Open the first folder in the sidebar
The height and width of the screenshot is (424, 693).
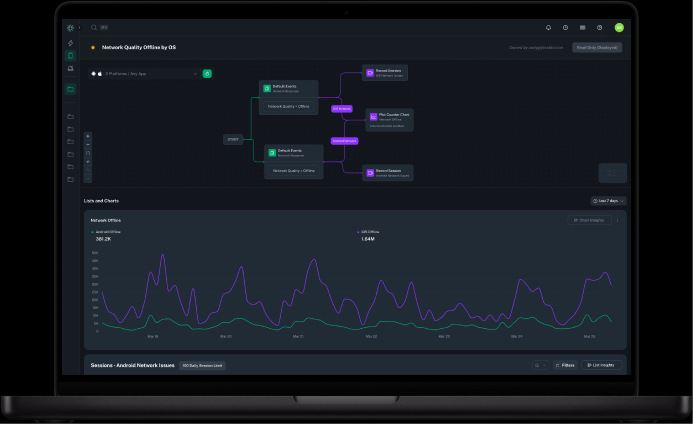click(70, 116)
